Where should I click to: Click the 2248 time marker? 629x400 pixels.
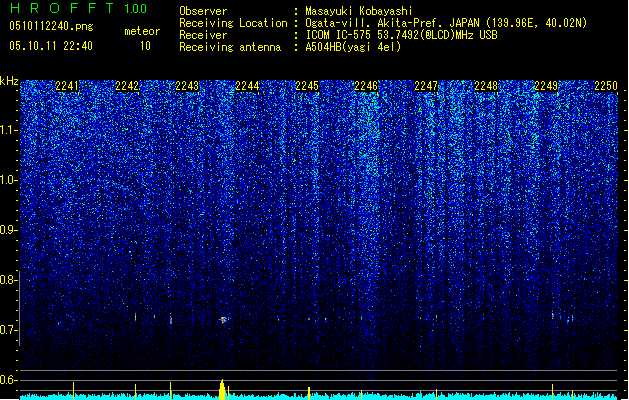pos(486,86)
